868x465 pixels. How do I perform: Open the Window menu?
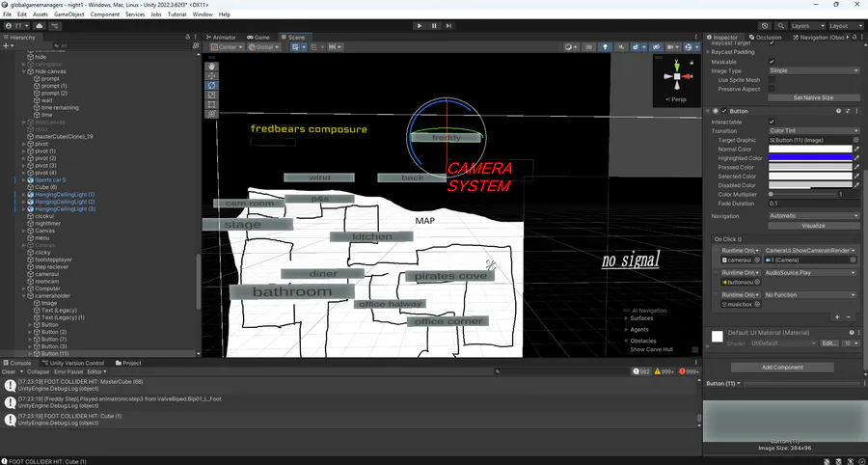tap(203, 14)
